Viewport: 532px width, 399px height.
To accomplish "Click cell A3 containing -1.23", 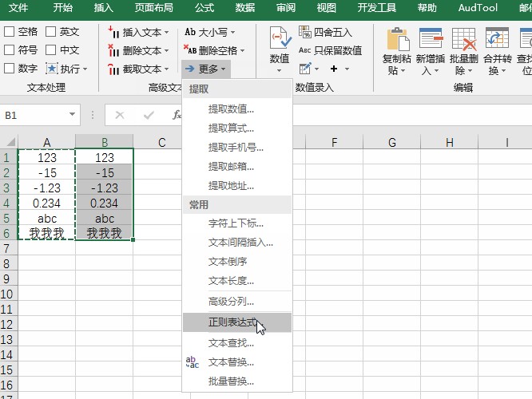I will [47, 188].
